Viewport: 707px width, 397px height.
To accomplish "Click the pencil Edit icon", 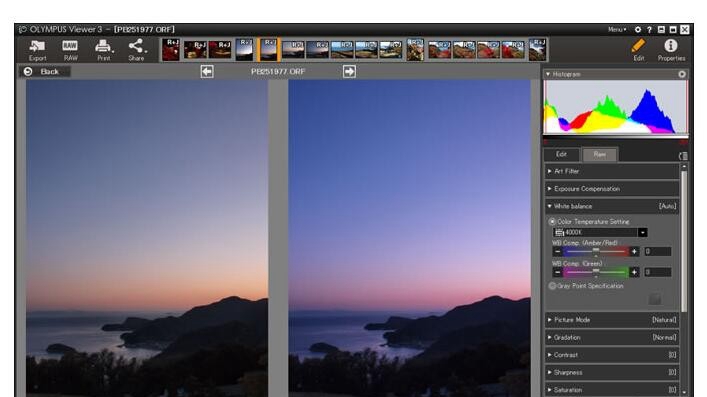I will (638, 50).
